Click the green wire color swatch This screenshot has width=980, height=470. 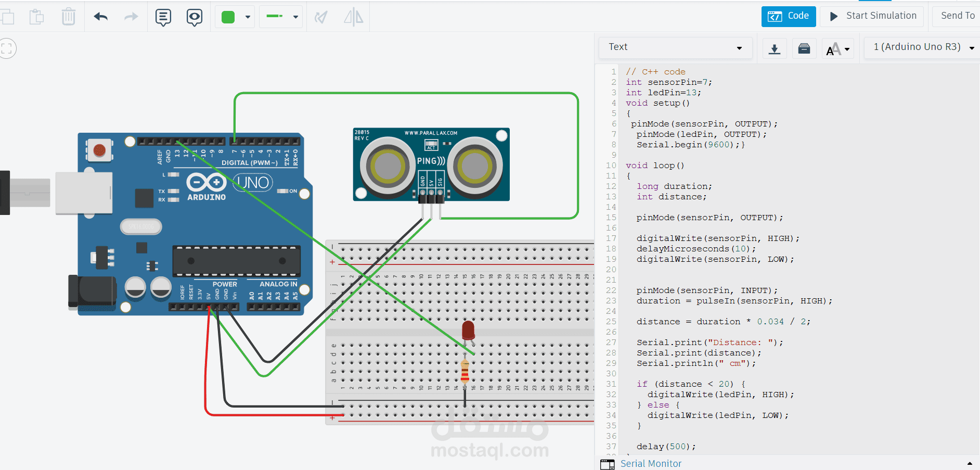228,17
